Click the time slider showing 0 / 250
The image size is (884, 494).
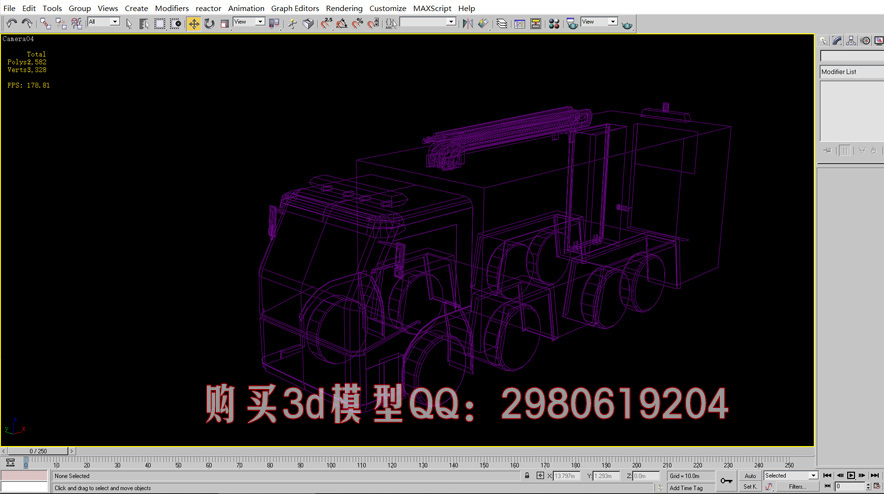(x=38, y=451)
